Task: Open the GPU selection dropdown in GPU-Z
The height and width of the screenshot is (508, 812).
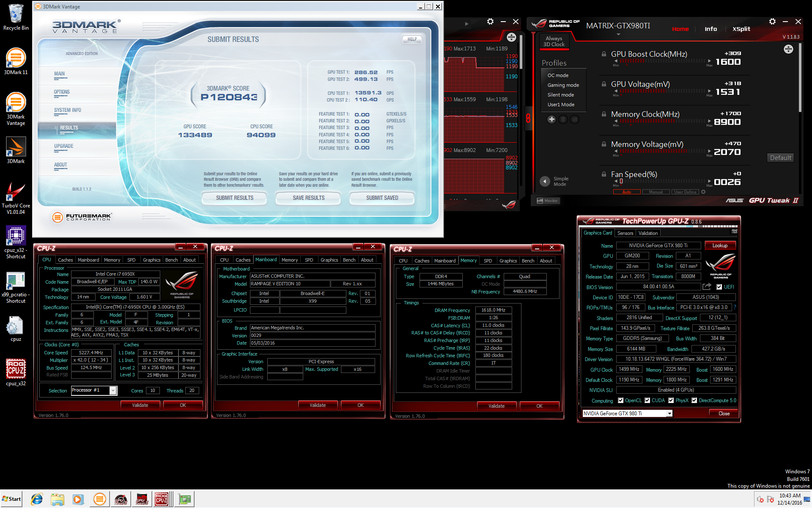Action: point(669,413)
